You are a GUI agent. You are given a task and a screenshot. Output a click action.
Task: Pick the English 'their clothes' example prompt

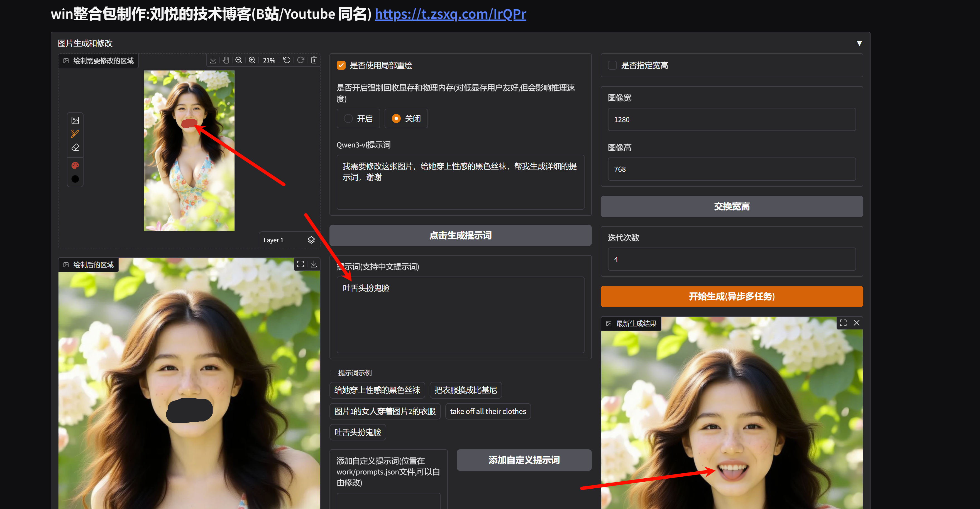pyautogui.click(x=488, y=411)
